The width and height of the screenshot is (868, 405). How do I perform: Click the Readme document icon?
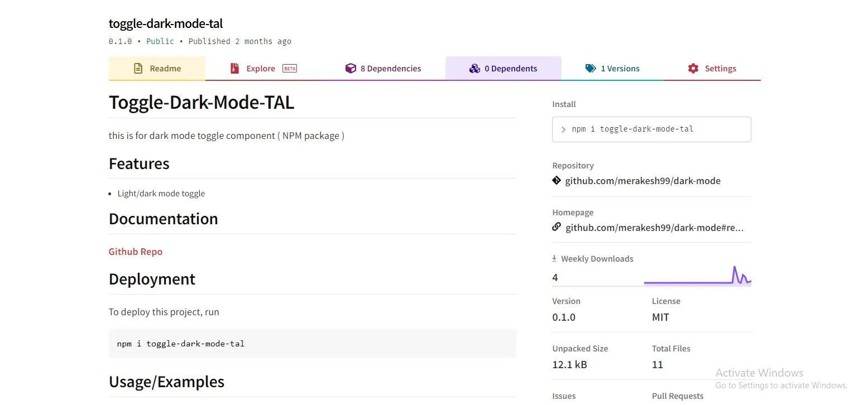click(x=137, y=68)
